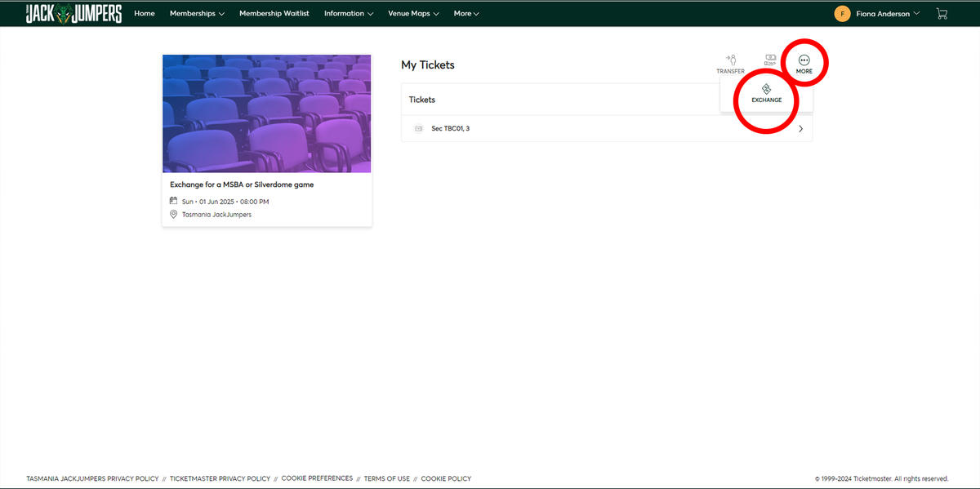Click the 'My Tickets' heading
This screenshot has width=980, height=489.
pos(428,64)
